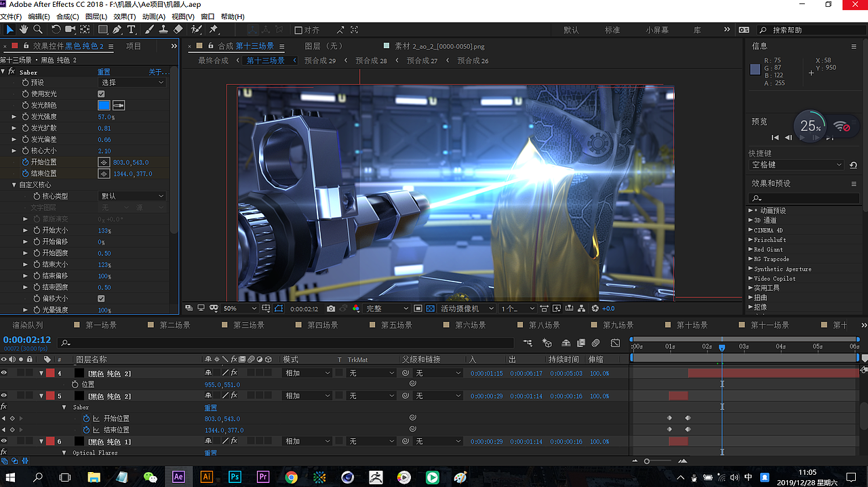
Task: Open preview shortcut 空格键 dropdown
Action: 796,165
